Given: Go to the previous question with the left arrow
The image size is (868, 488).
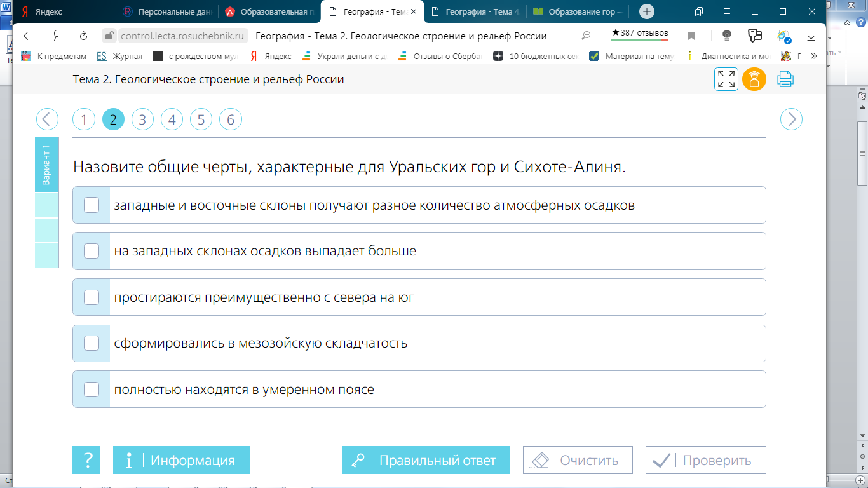Looking at the screenshot, I should click(x=47, y=119).
